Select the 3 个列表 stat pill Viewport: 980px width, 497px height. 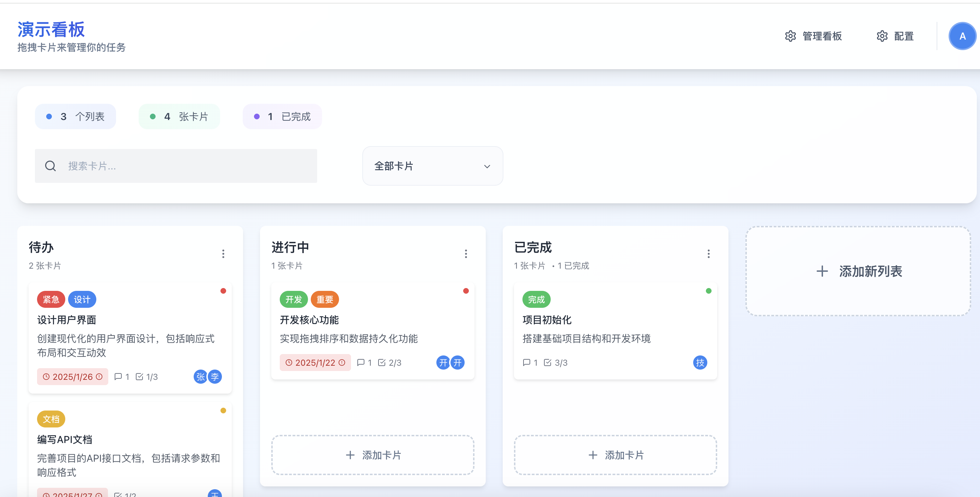click(75, 116)
